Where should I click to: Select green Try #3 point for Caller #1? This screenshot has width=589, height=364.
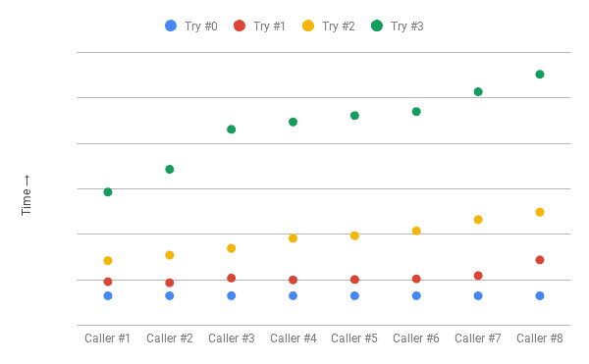click(x=108, y=192)
